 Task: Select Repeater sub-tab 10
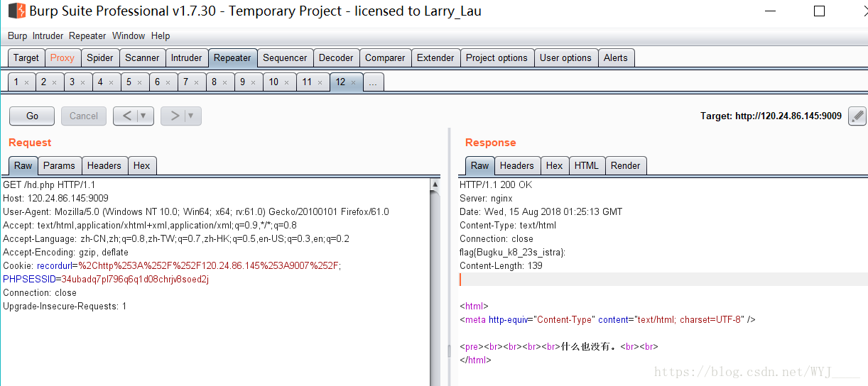point(273,82)
